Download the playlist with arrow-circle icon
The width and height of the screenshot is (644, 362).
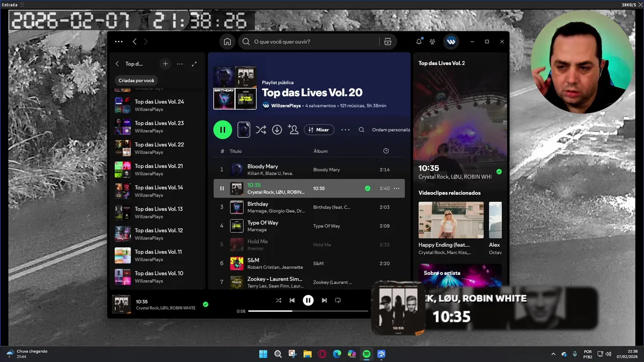(277, 130)
